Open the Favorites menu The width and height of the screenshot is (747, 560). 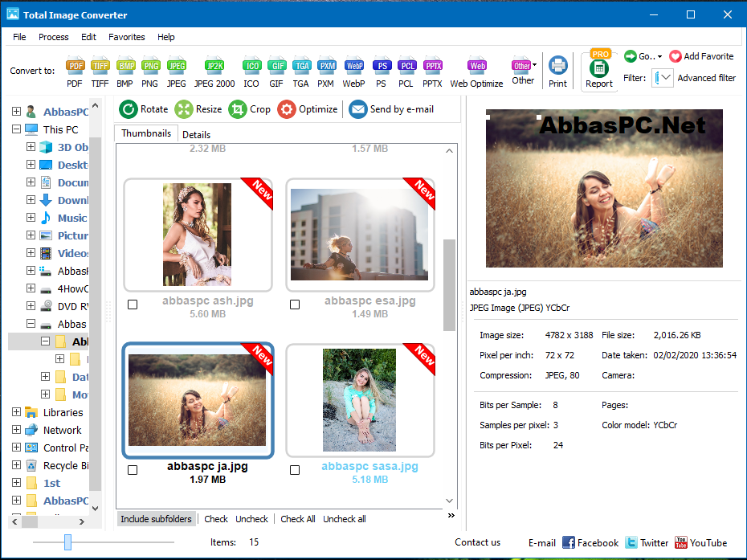127,37
